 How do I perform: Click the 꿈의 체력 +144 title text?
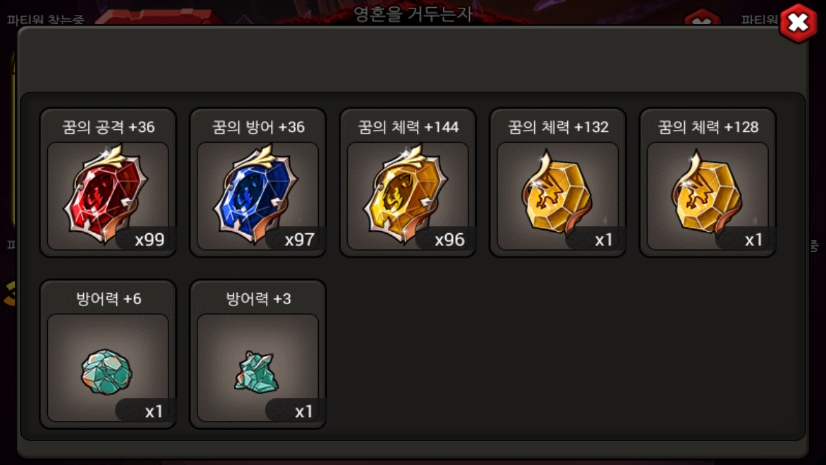click(408, 127)
